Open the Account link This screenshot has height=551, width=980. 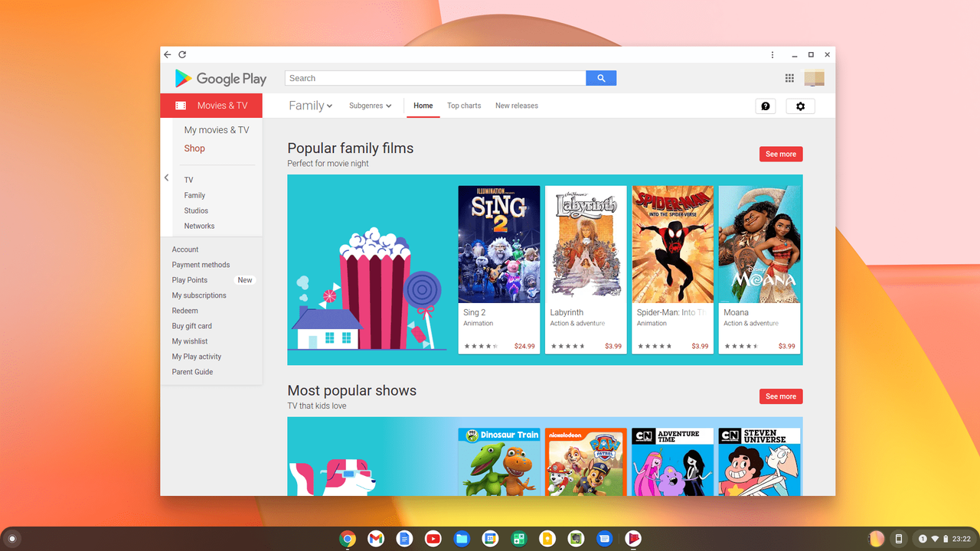click(185, 249)
